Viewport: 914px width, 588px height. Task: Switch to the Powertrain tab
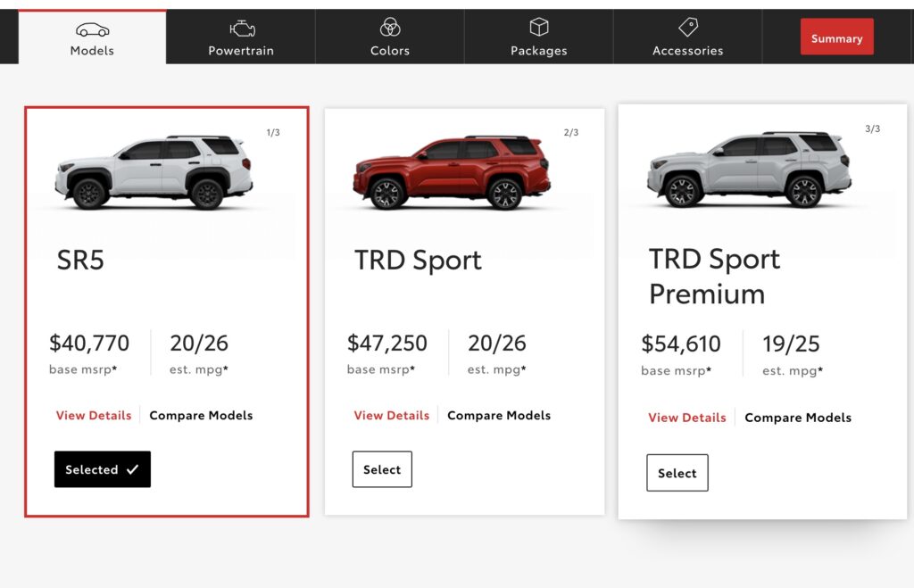coord(240,37)
